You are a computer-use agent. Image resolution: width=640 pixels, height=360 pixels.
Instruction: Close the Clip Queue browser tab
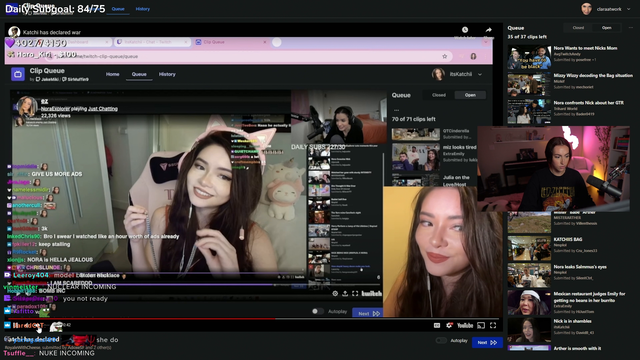point(264,42)
